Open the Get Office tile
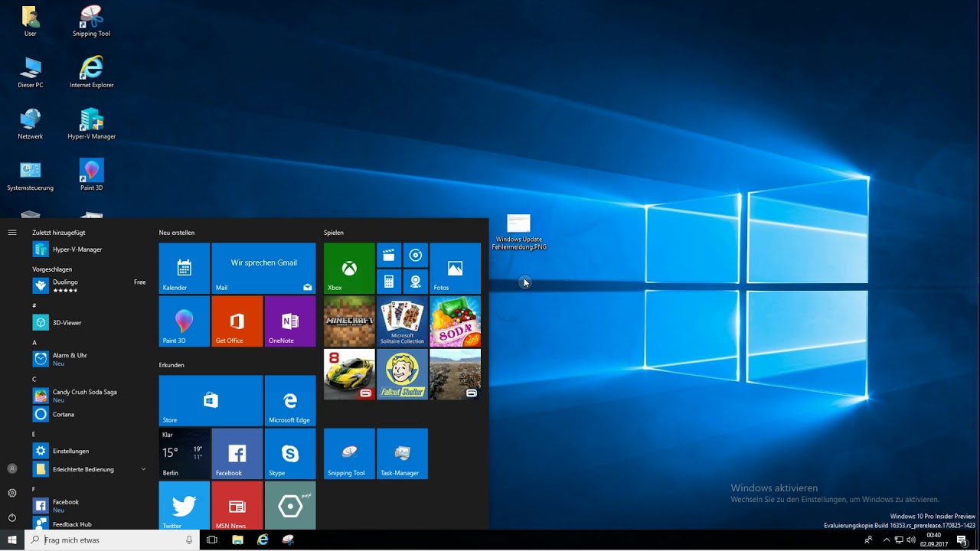Image resolution: width=980 pixels, height=551 pixels. point(237,321)
